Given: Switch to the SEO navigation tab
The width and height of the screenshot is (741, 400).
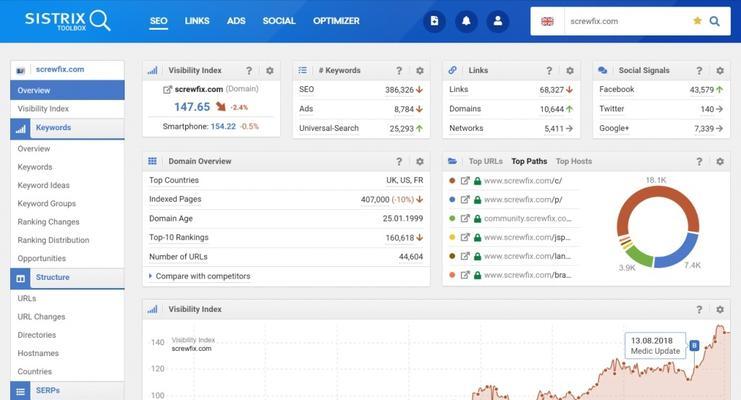Looking at the screenshot, I should tap(158, 21).
